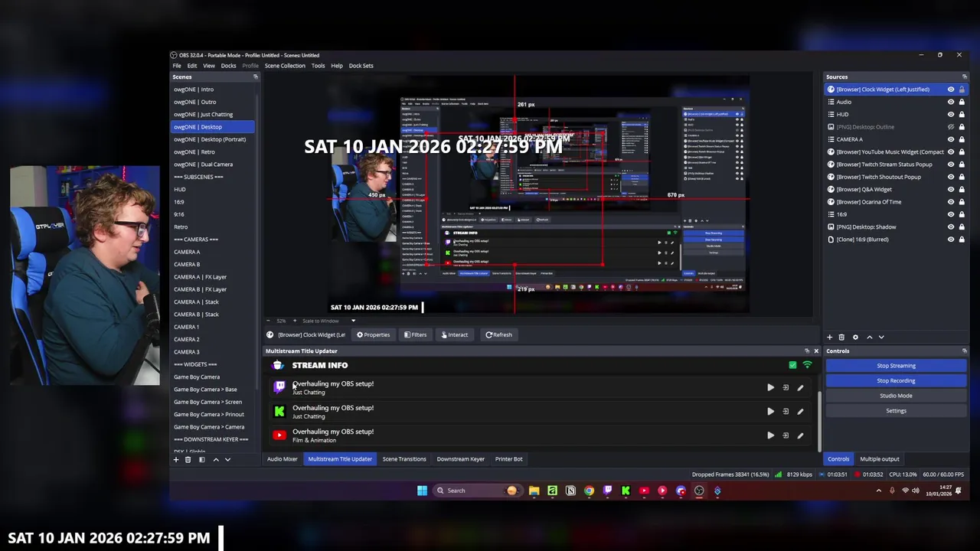
Task: Edit the YouTube stream title with pencil icon
Action: pyautogui.click(x=800, y=435)
